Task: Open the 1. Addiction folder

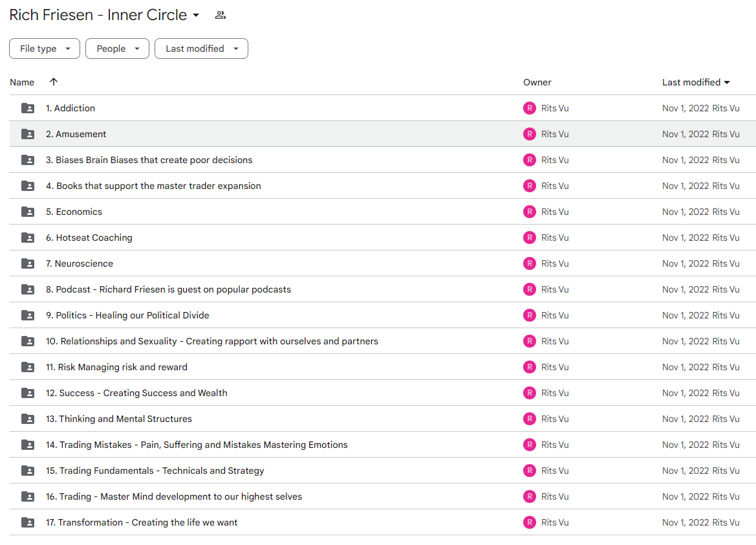Action: (70, 108)
